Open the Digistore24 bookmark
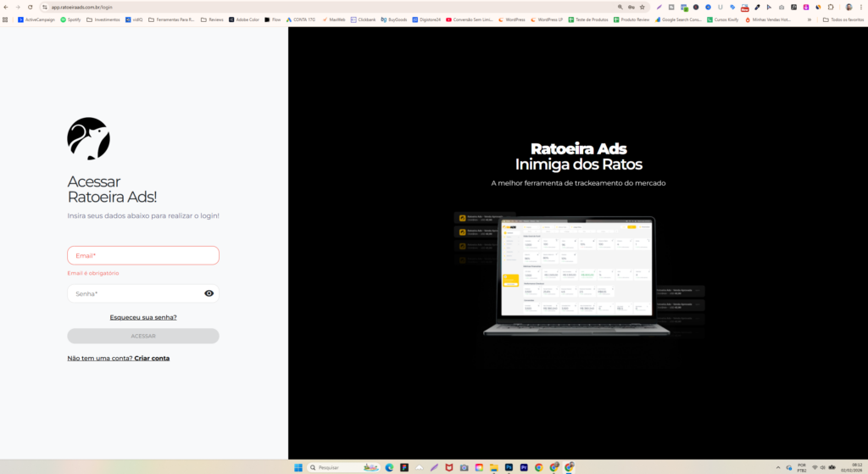Image resolution: width=868 pixels, height=474 pixels. (x=426, y=20)
